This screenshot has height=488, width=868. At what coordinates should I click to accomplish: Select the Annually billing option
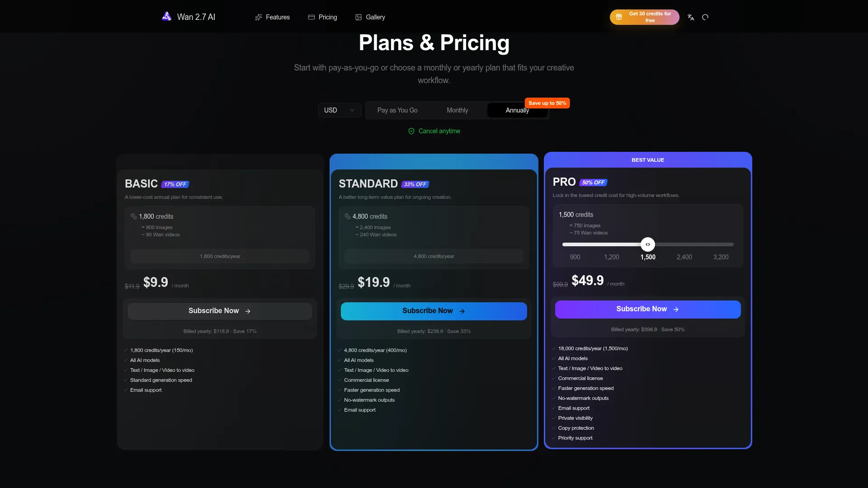click(x=517, y=110)
